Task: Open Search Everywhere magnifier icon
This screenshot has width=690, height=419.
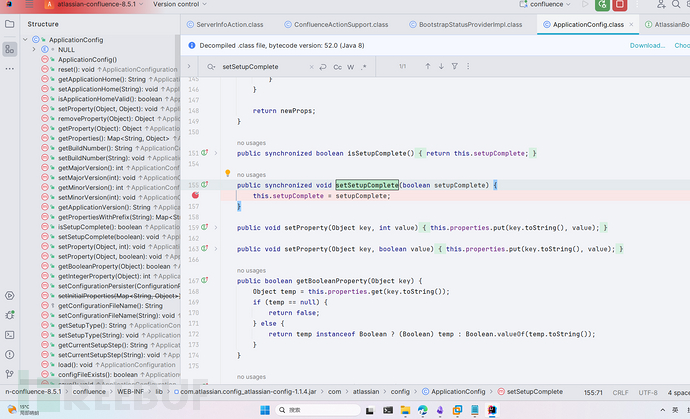Action: click(676, 4)
